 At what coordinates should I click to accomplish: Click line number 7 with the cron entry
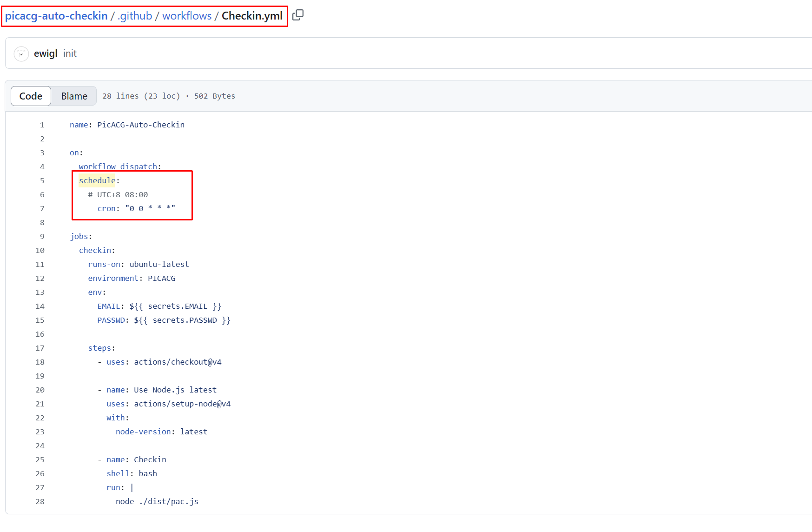(x=42, y=209)
